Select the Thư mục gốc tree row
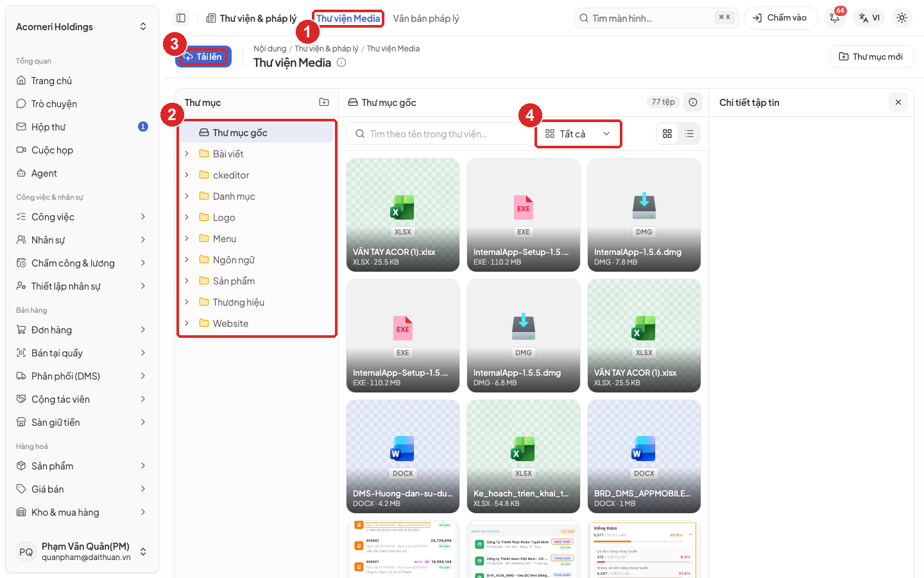Screen dimensions: 924x578 pos(257,132)
